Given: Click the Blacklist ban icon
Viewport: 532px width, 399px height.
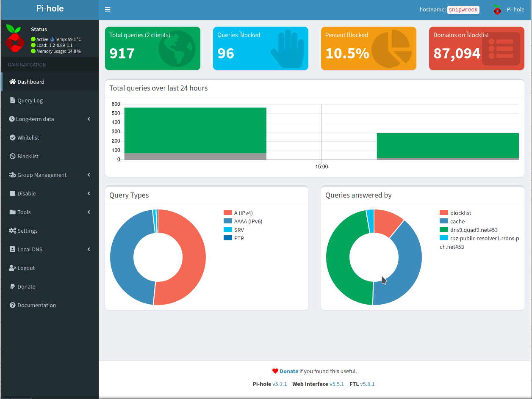Looking at the screenshot, I should point(12,156).
